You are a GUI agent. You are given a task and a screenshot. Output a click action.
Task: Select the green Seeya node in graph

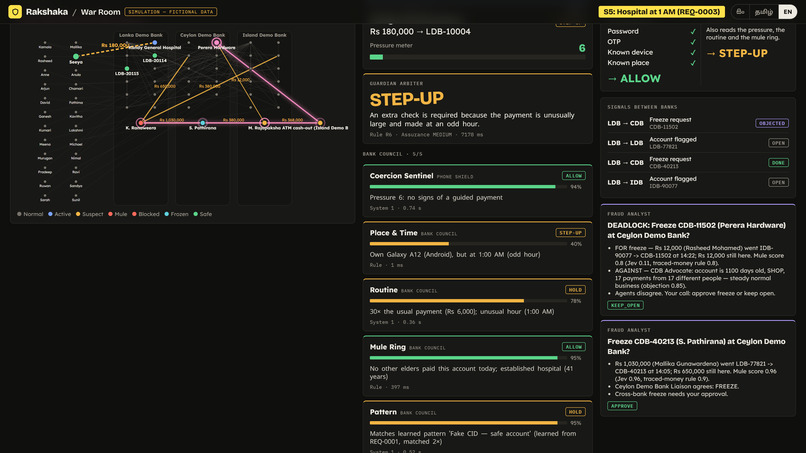[76, 56]
